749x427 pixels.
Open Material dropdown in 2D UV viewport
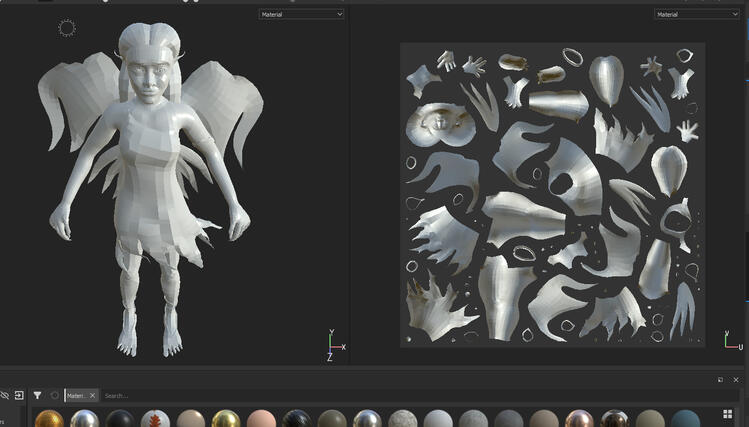point(696,14)
